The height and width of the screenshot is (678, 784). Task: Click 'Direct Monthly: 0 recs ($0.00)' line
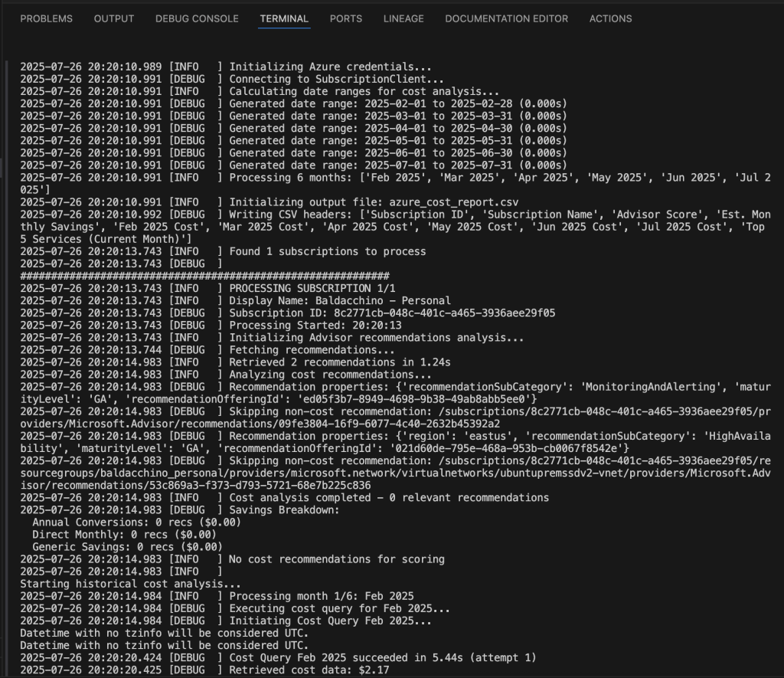[125, 535]
